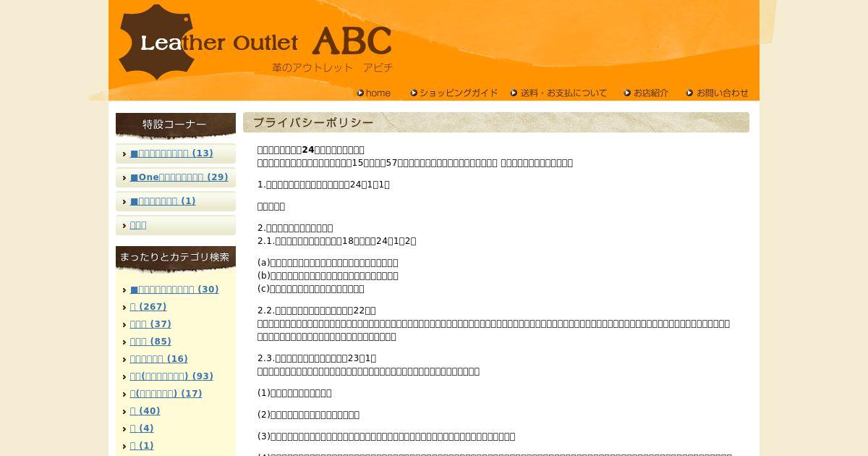Open the category link with count (93)

(x=171, y=376)
